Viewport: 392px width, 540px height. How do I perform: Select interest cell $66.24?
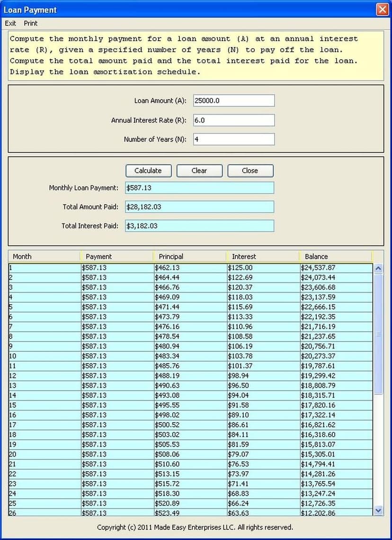pyautogui.click(x=263, y=503)
